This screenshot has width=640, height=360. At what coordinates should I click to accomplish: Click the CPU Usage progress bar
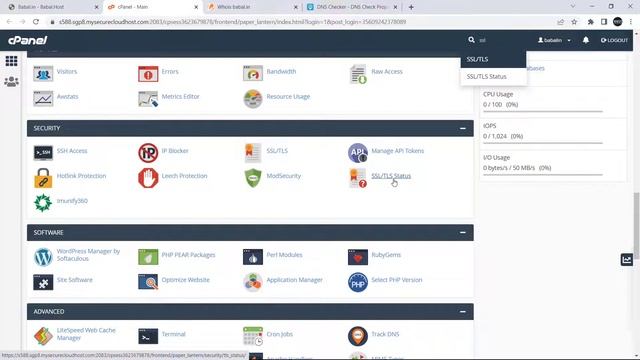point(543,111)
